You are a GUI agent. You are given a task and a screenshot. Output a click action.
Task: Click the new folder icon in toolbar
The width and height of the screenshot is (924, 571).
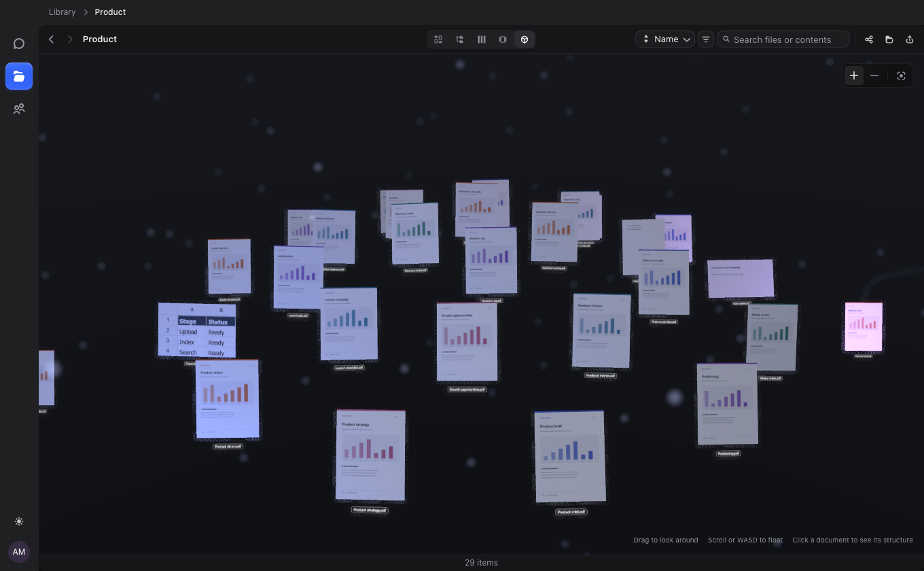[889, 39]
